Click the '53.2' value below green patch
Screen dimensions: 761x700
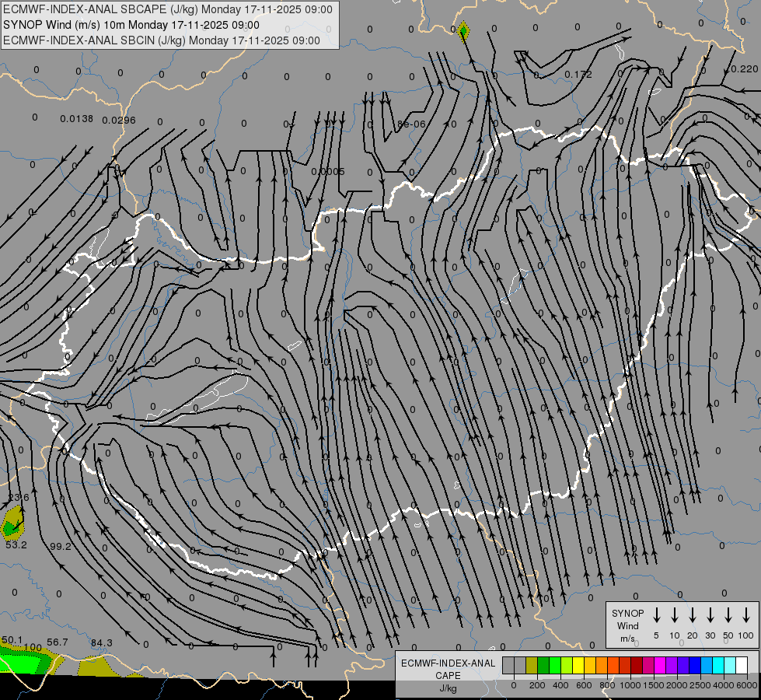tap(16, 545)
